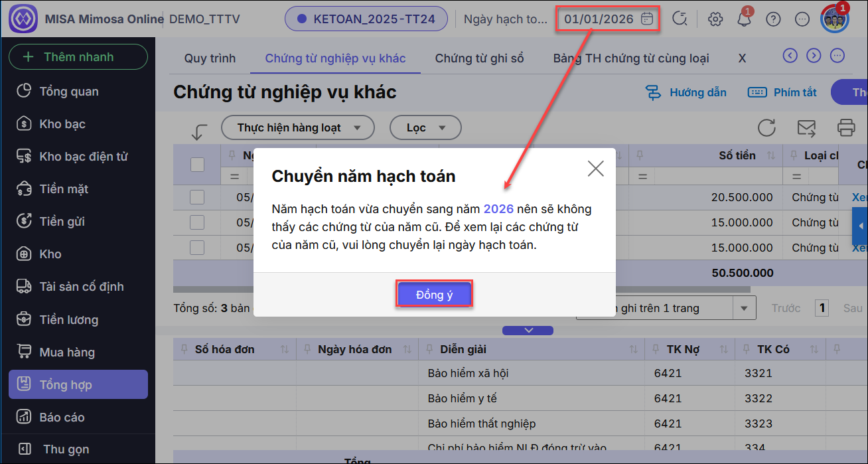
Task: Close the Chuyển năm hạch toán dialog
Action: click(595, 169)
